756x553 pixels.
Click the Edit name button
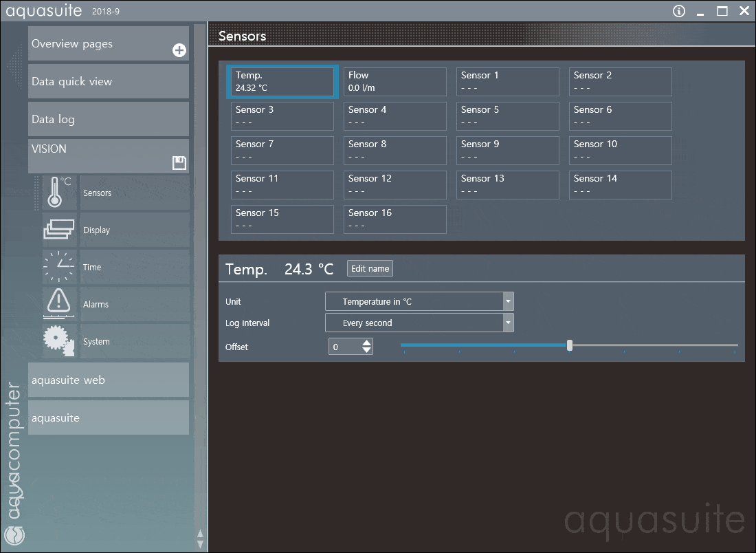pyautogui.click(x=370, y=268)
